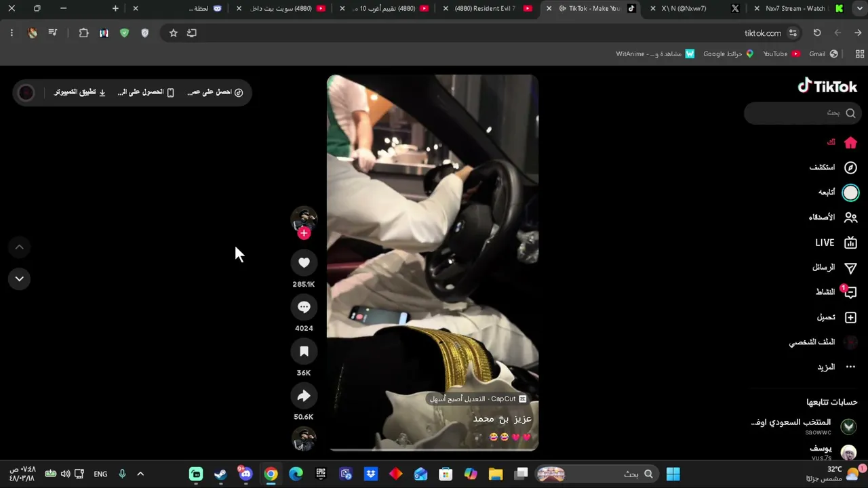
Task: Click the desktop app (تطبيق الكمبيوتر) download button
Action: coord(80,92)
